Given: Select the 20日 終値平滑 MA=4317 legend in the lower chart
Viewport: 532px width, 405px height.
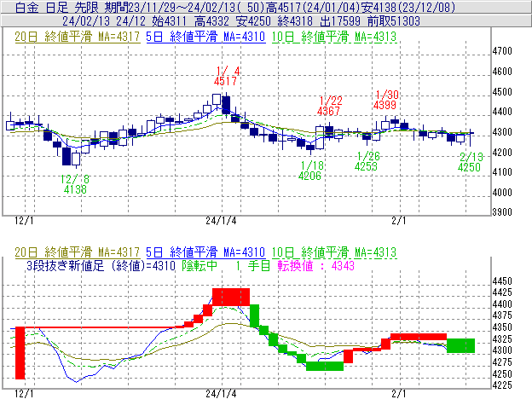Looking at the screenshot, I should click(x=78, y=252).
